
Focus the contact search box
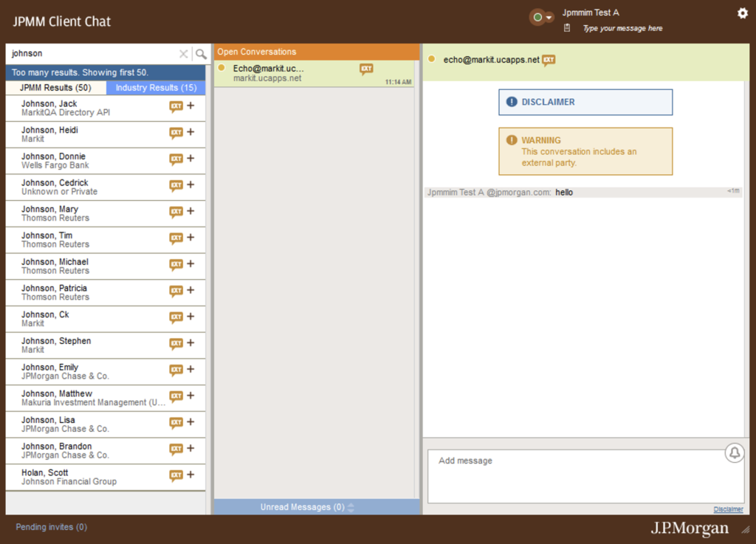(x=93, y=53)
